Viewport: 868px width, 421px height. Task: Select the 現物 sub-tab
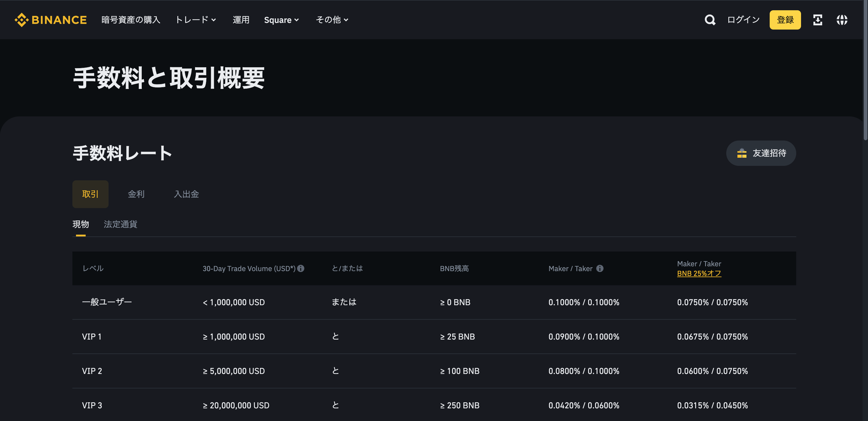(x=81, y=224)
